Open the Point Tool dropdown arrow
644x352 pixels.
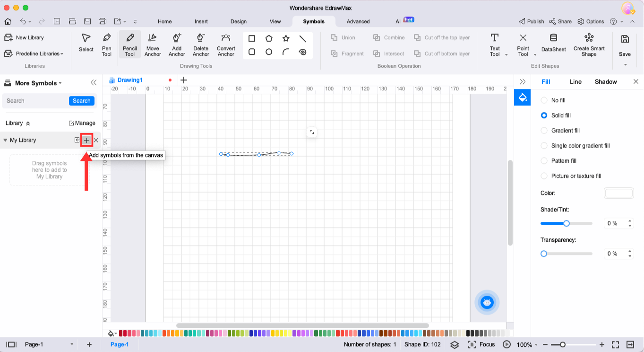point(535,55)
